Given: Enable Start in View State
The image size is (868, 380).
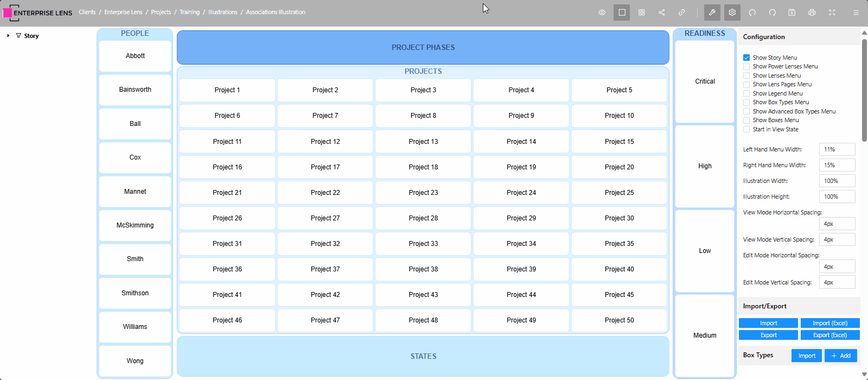Looking at the screenshot, I should pyautogui.click(x=746, y=129).
